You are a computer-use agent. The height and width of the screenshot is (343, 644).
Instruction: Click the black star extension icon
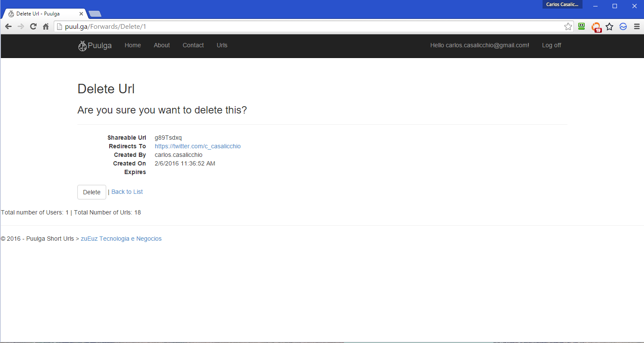pyautogui.click(x=609, y=27)
